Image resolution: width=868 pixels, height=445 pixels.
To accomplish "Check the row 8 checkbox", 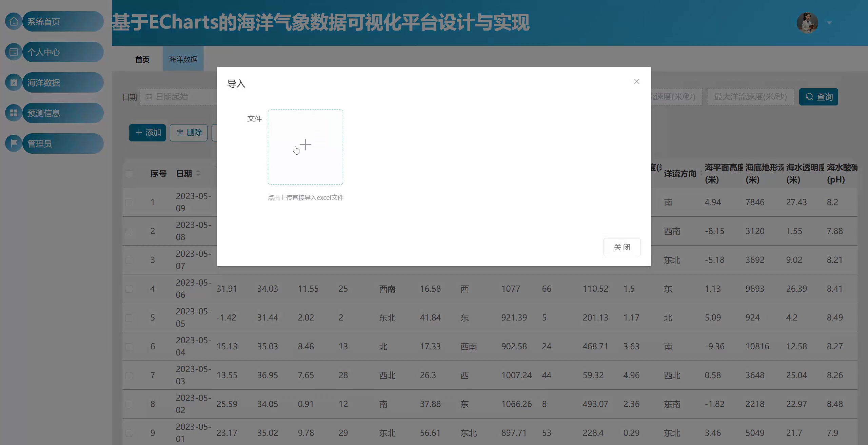I will click(129, 404).
